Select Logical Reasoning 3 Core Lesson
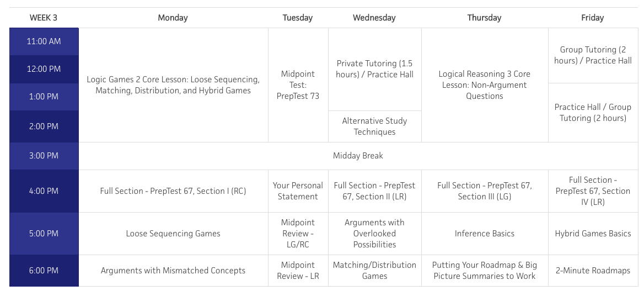Image resolution: width=644 pixels, height=296 pixels. pyautogui.click(x=485, y=85)
